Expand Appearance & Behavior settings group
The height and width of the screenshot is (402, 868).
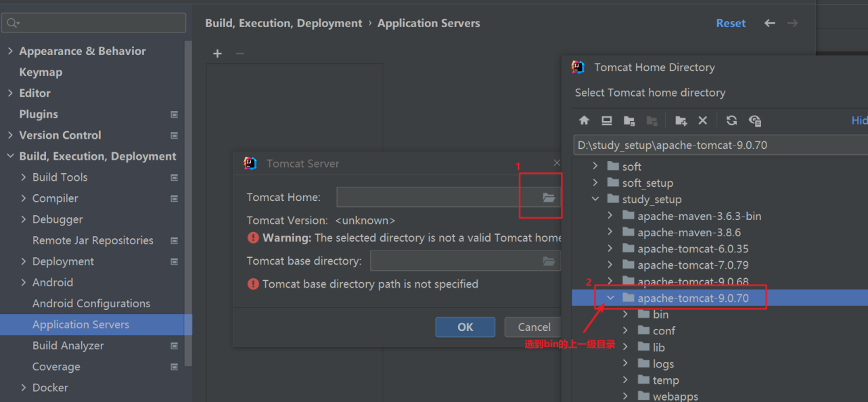10,51
